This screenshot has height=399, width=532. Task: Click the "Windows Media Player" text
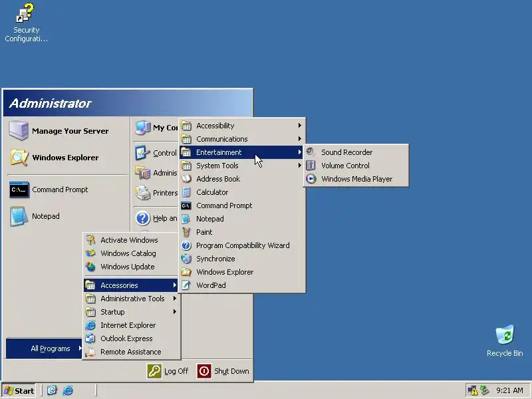point(357,179)
